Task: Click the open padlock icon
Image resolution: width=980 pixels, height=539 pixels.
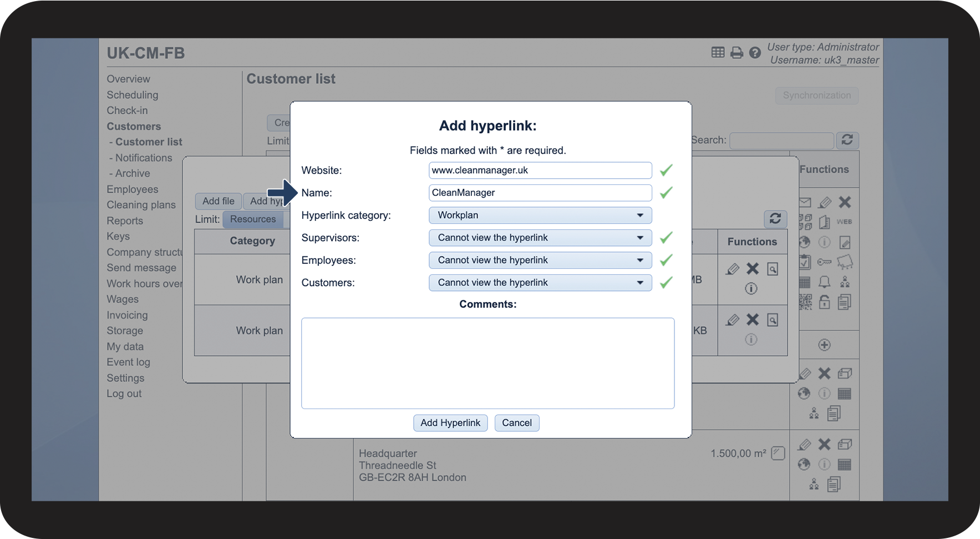Action: 825,302
